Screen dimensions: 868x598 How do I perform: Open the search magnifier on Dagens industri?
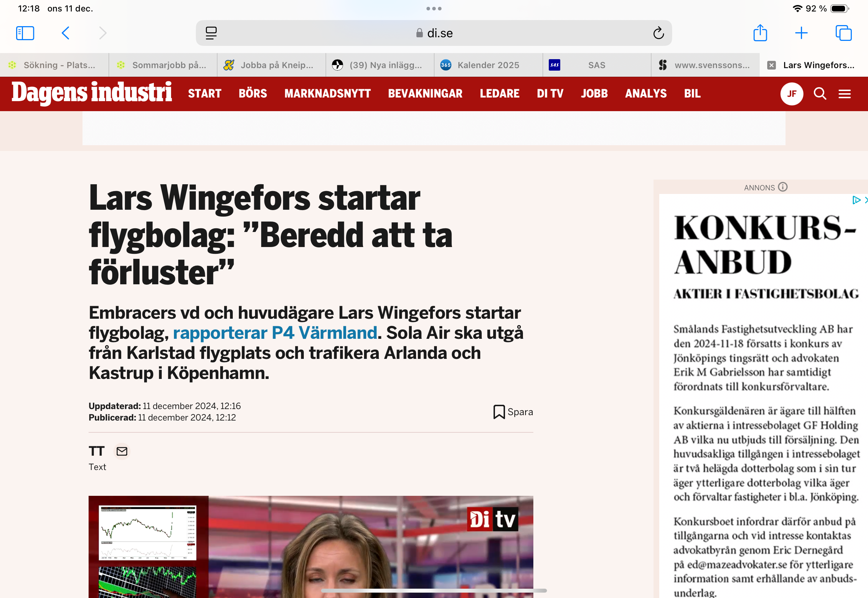820,94
